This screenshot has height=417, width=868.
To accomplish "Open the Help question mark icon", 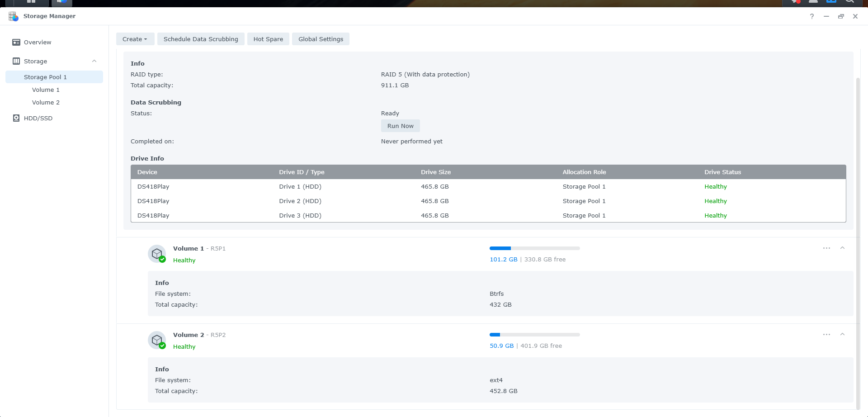I will click(x=812, y=16).
